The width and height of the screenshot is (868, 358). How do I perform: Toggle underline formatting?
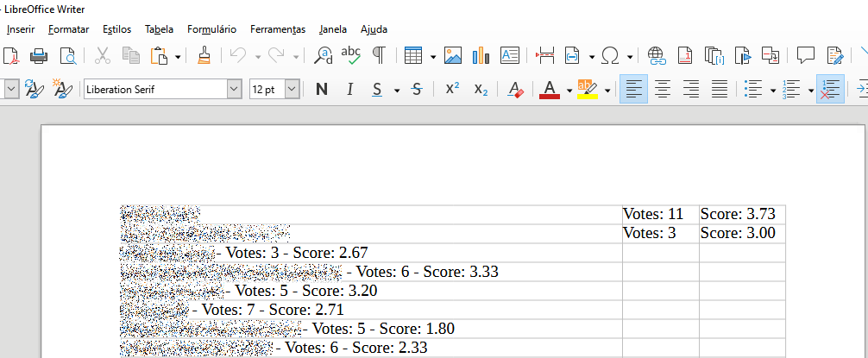pyautogui.click(x=378, y=89)
